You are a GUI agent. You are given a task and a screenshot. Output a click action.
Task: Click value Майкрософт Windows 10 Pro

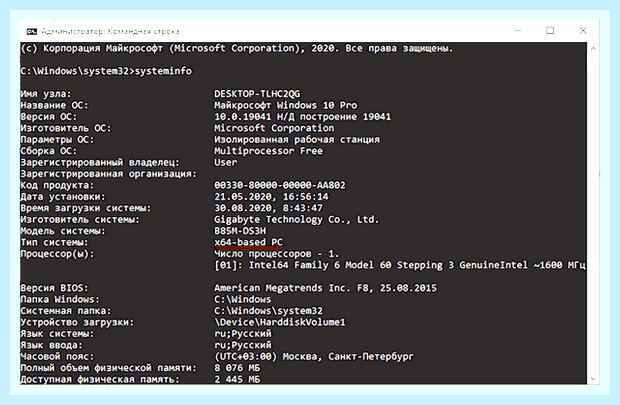coord(285,106)
